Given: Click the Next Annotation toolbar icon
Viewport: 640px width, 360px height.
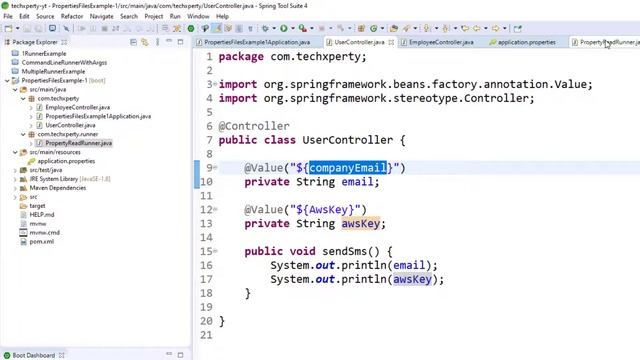Looking at the screenshot, I should click(x=427, y=29).
